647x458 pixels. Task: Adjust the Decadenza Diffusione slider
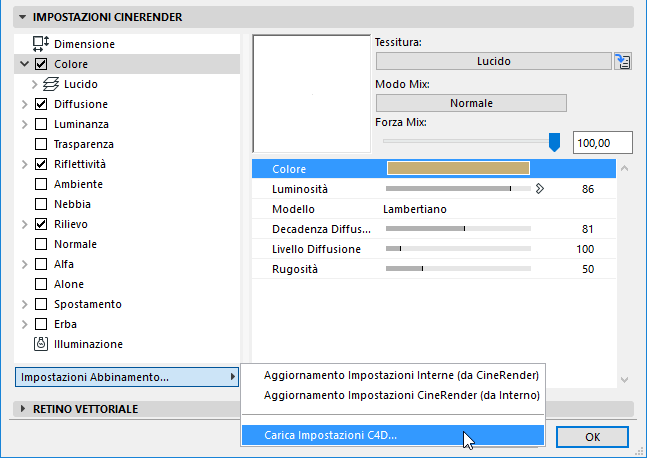point(458,229)
